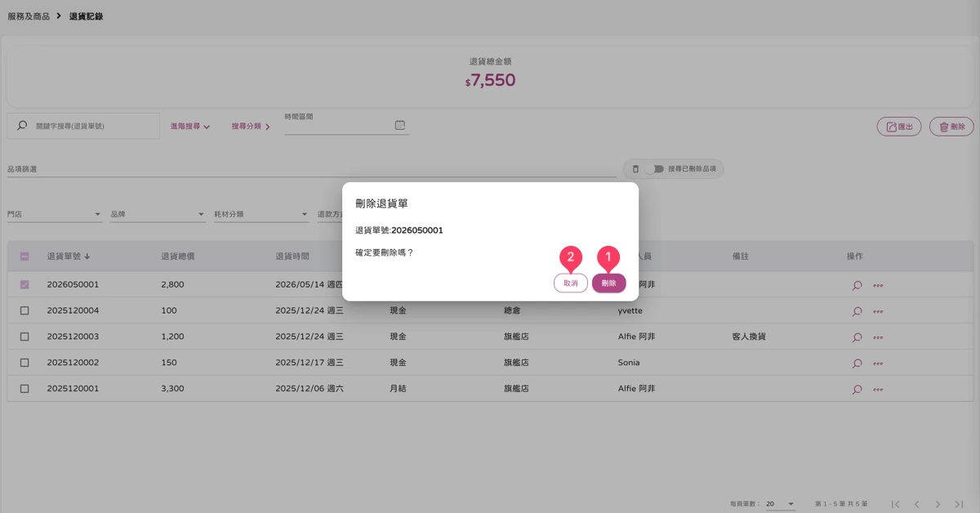Screen dimensions: 980x513
Task: View details icon for row 2025120002
Action: coord(857,364)
